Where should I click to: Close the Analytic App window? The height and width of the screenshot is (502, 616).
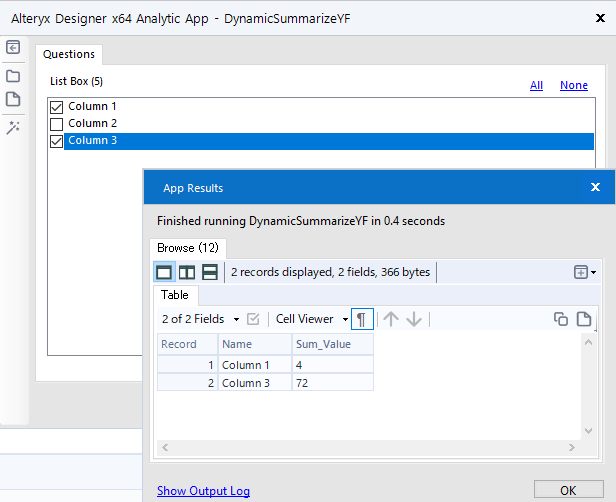tap(600, 18)
